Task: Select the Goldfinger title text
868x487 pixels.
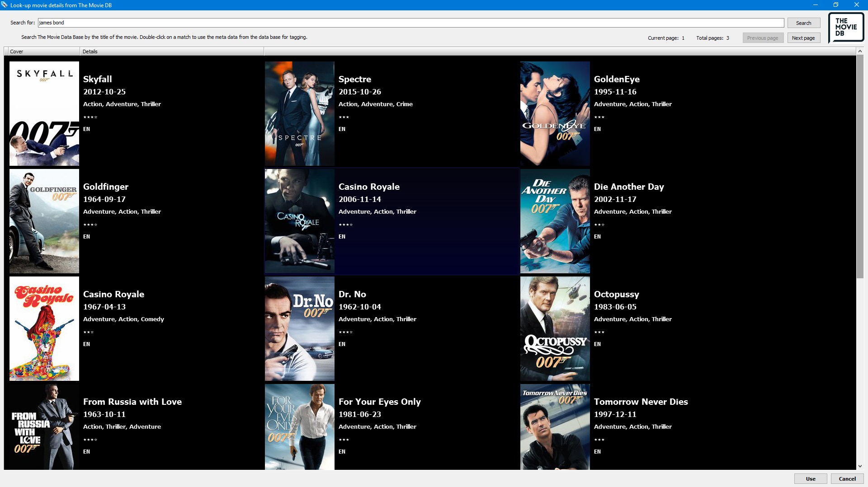Action: click(106, 187)
